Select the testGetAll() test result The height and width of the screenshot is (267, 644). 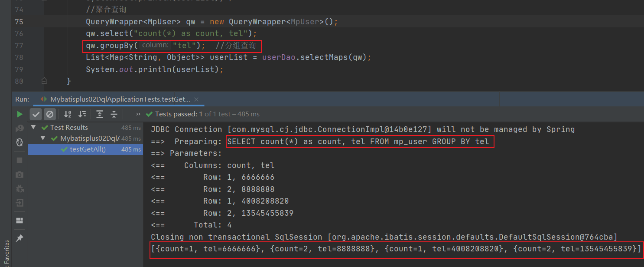tap(88, 149)
